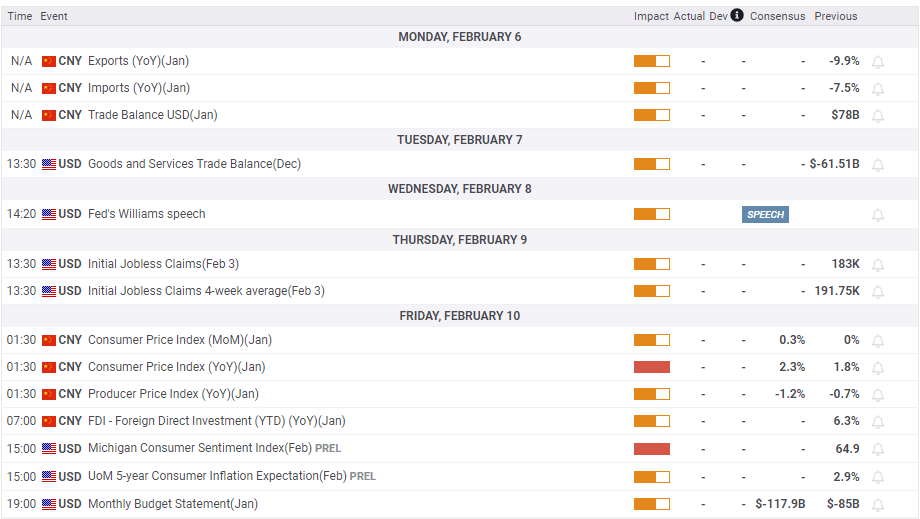This screenshot has height=519, width=920.
Task: Open Consumer Price Index (YoY)(Jan) event
Action: point(176,367)
